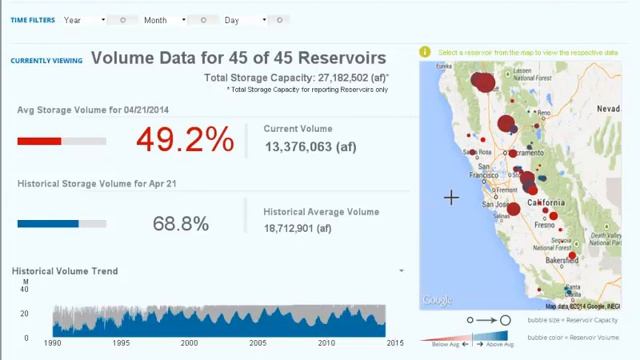Click the red current volume progress bar

pos(62,141)
